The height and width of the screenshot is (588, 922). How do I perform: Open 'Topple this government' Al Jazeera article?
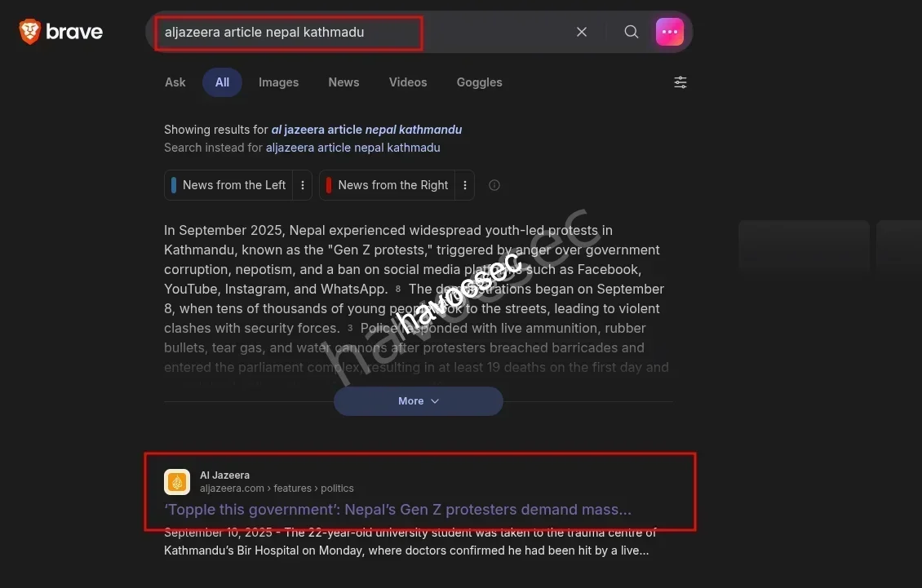click(397, 510)
